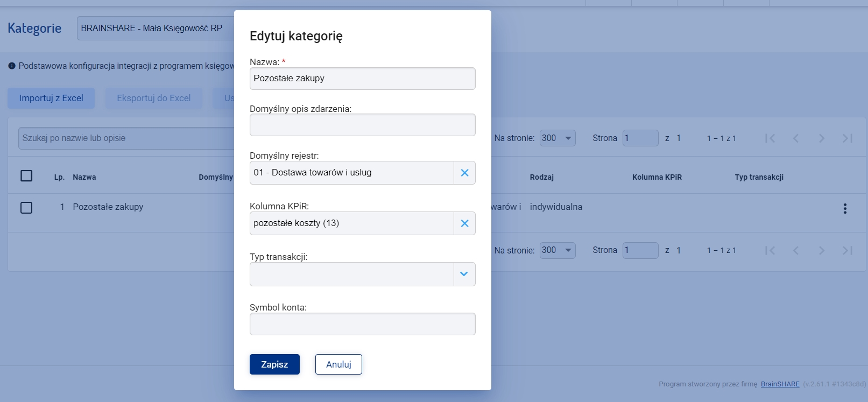Screen dimensions: 868x402
Task: Go to next page in top pager
Action: tap(822, 138)
